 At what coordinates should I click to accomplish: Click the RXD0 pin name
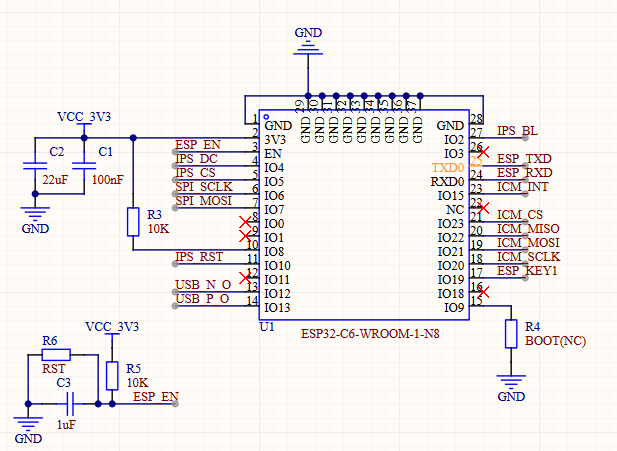(x=447, y=182)
